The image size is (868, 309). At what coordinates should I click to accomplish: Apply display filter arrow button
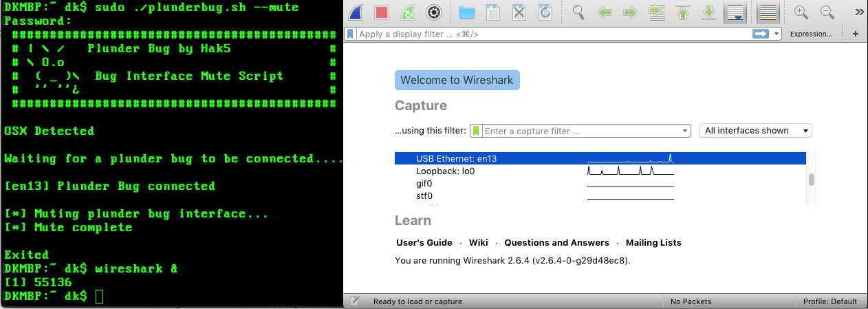point(760,34)
